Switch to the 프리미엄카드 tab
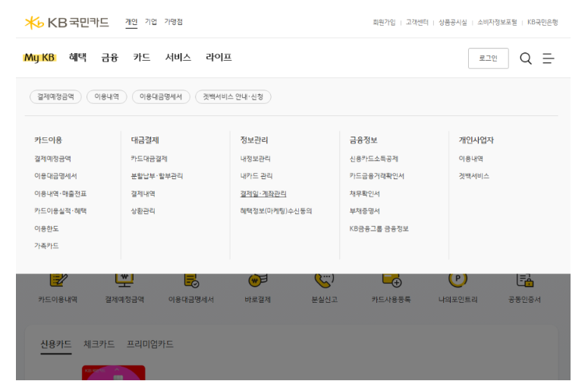The width and height of the screenshot is (588, 381). (x=150, y=345)
